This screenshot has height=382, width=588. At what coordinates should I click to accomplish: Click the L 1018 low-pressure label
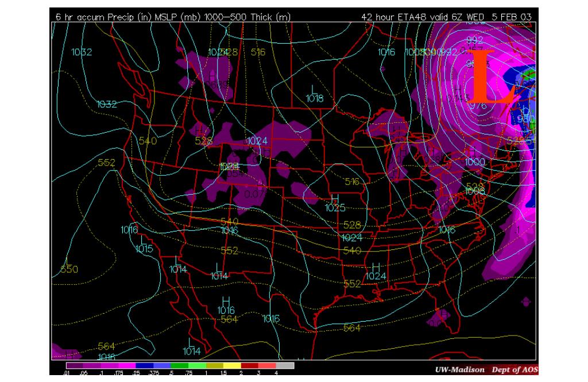[314, 94]
